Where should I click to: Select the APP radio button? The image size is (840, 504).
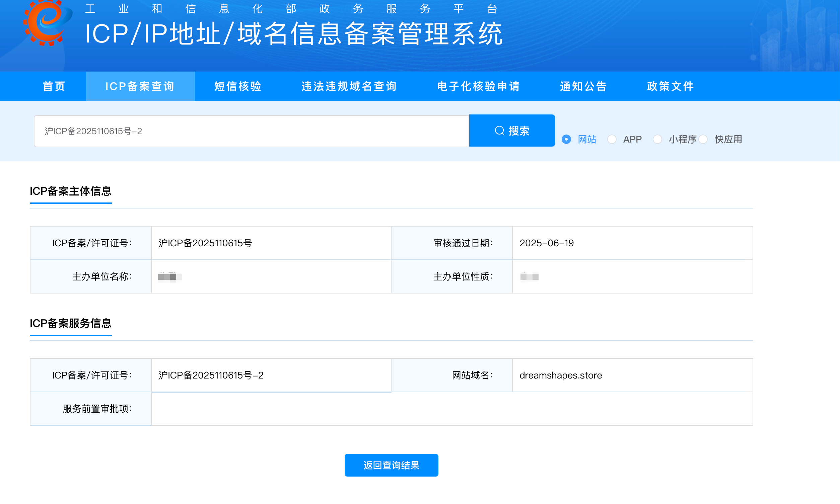click(x=612, y=139)
